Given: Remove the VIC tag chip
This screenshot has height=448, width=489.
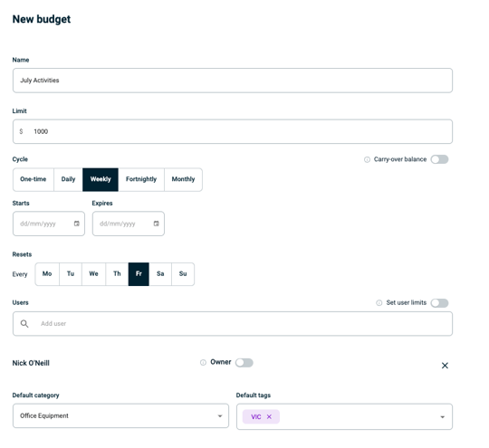Looking at the screenshot, I should [269, 417].
